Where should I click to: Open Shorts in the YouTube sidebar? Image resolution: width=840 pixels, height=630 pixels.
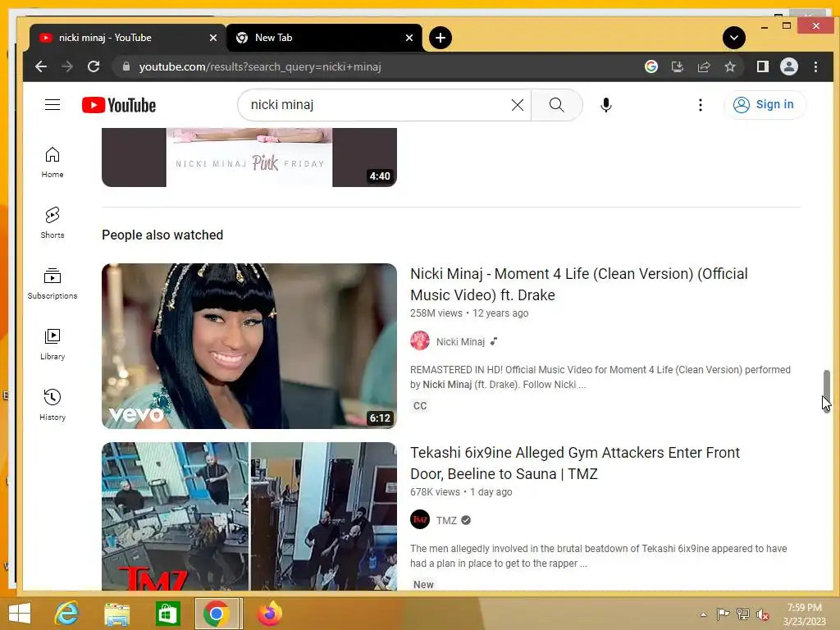coord(52,223)
